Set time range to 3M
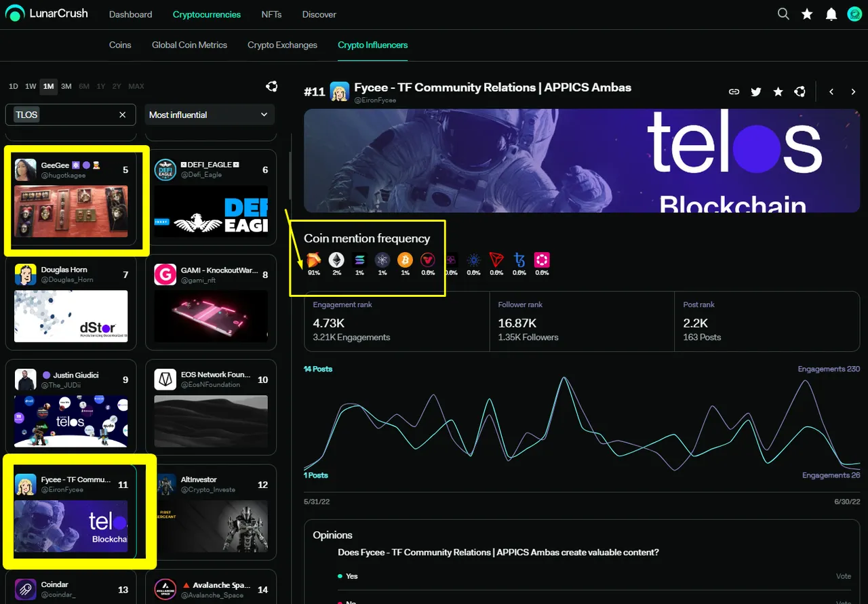868x604 pixels. 66,86
